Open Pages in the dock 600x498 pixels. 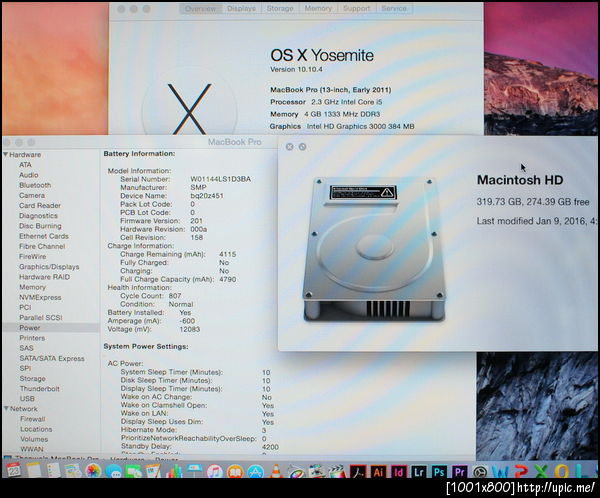tap(153, 470)
